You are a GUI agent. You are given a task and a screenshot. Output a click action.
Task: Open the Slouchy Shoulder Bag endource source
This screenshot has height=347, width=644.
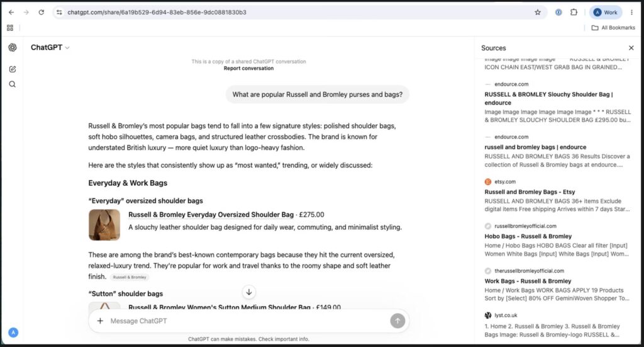point(558,102)
